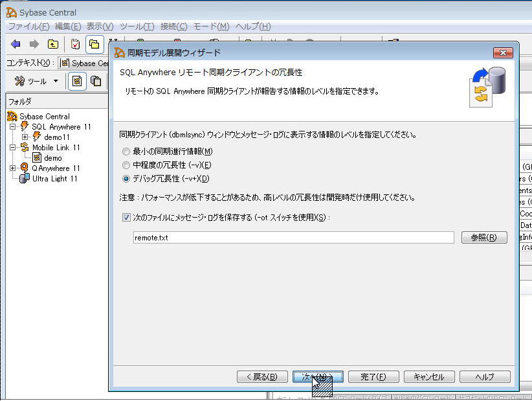
Task: Select 中程度の冗長性 (-v) radio option
Action: click(126, 165)
